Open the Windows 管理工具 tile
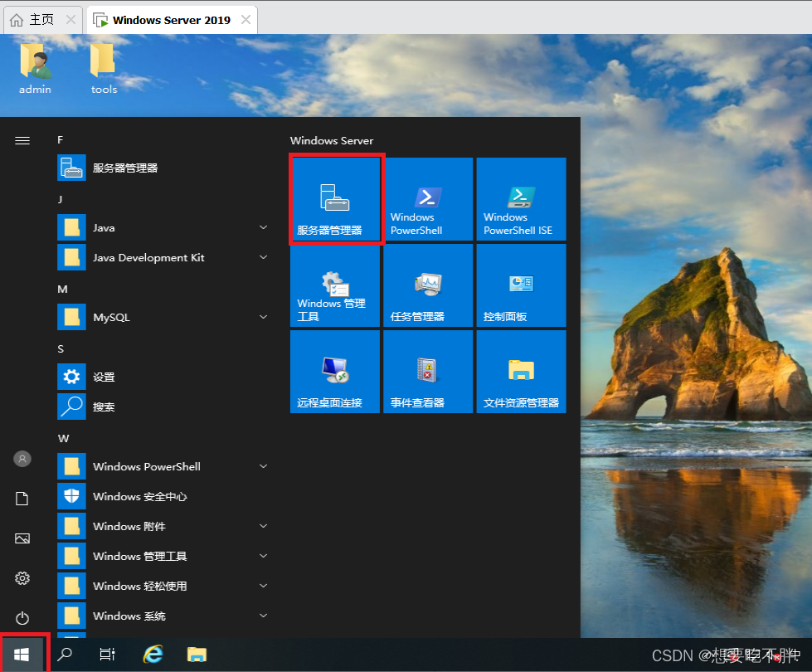The height and width of the screenshot is (672, 812). click(x=336, y=285)
